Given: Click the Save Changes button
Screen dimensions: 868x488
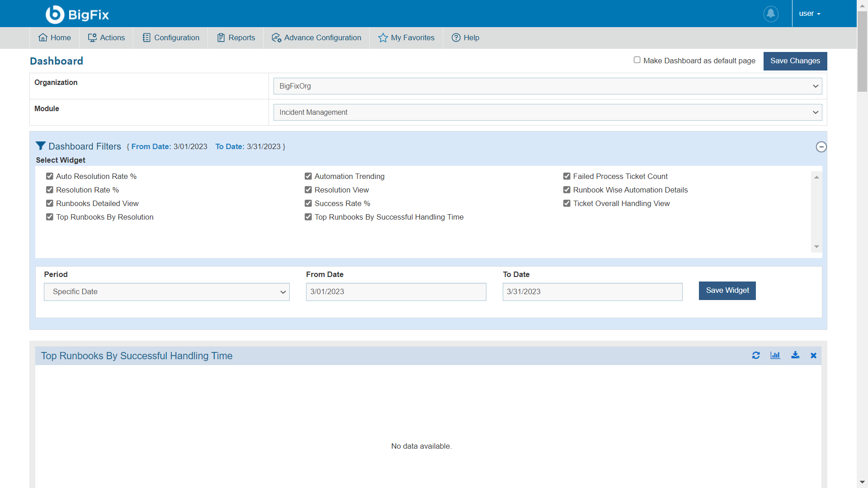Looking at the screenshot, I should pos(795,61).
